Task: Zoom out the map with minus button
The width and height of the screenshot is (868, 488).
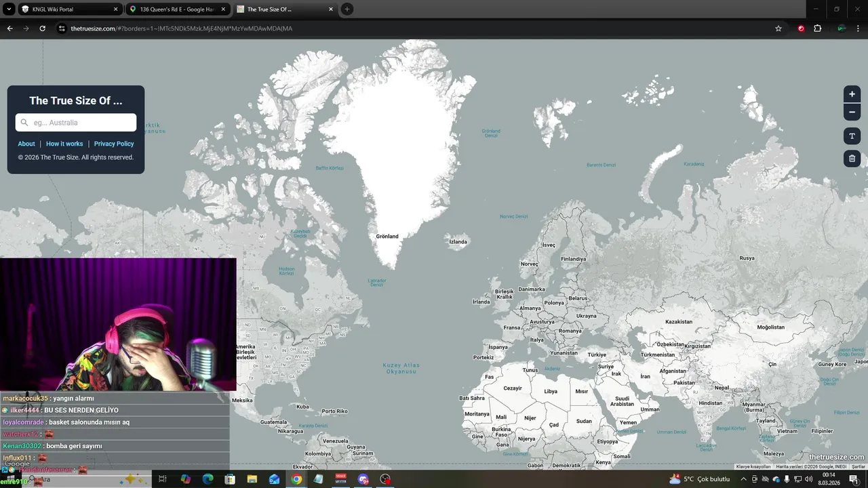Action: click(x=852, y=112)
